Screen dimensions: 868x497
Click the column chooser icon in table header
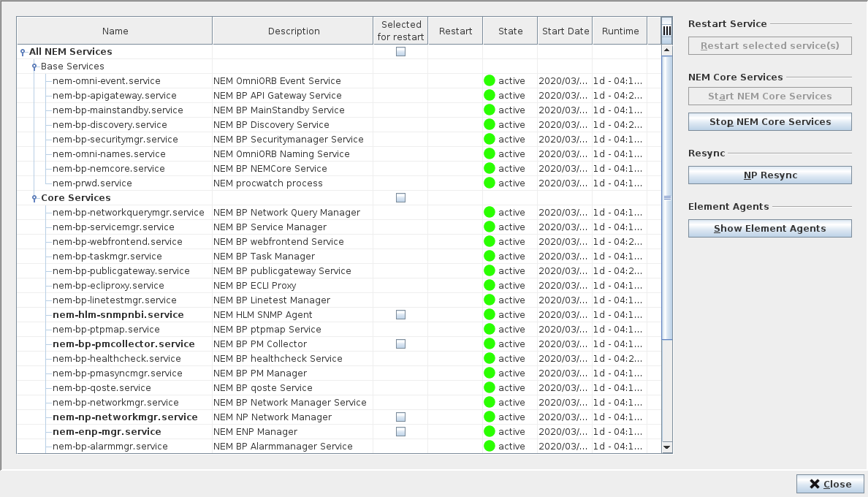666,31
